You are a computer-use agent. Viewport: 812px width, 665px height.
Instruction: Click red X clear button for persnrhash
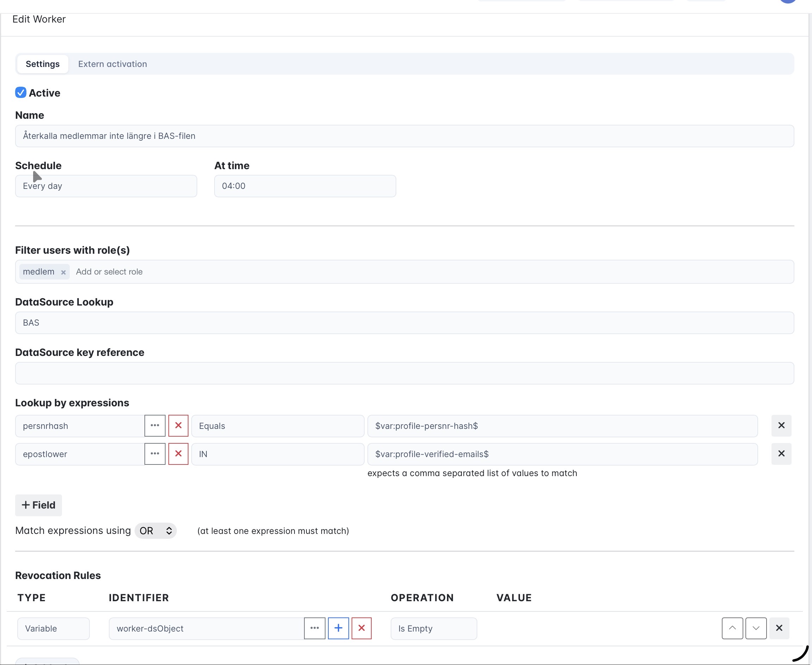coord(178,426)
